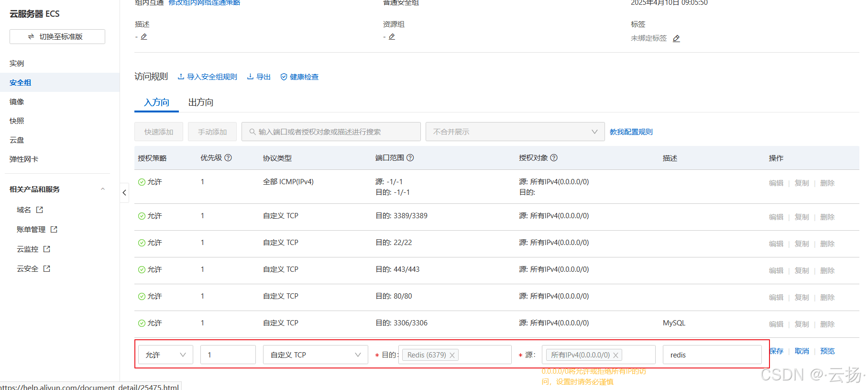Click the pencil icon beside 未绑定标签

click(676, 39)
